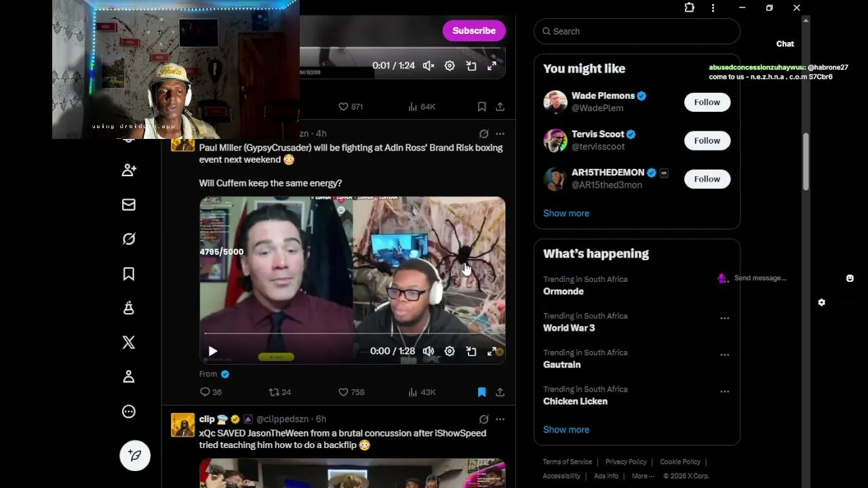Viewport: 868px width, 488px height.
Task: Open clippedszn avatar on xQc post
Action: click(x=182, y=425)
